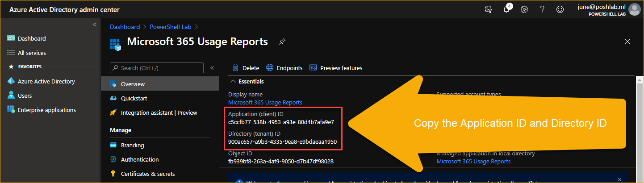The image size is (644, 183).
Task: Open portal settings gear
Action: coord(524,9)
